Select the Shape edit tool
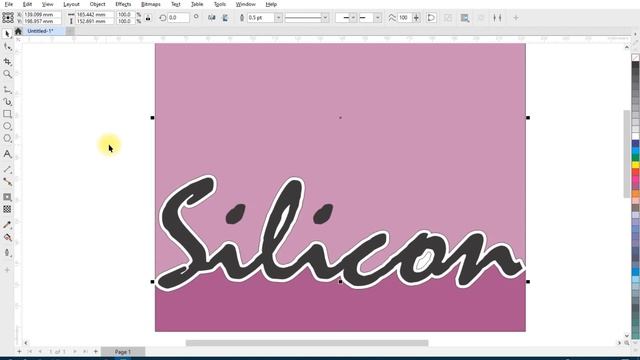 tap(7, 47)
